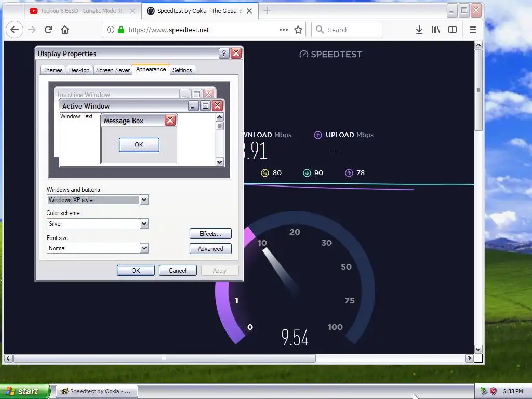
Task: Close the Display Properties dialog
Action: [x=236, y=54]
